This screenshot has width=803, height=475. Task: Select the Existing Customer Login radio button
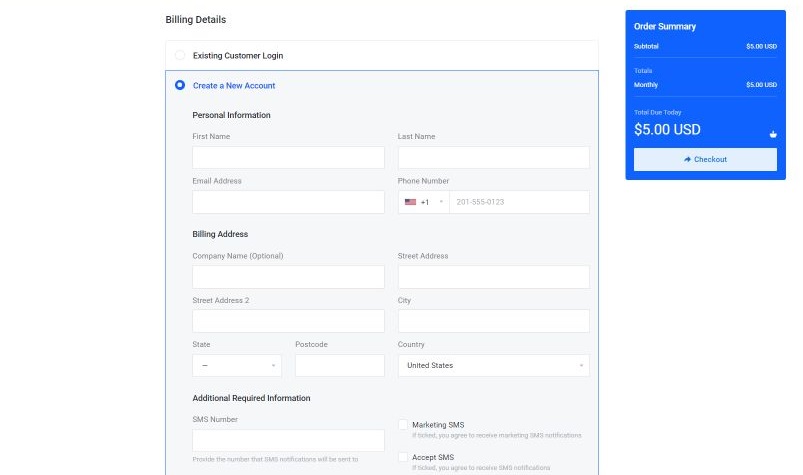point(180,55)
